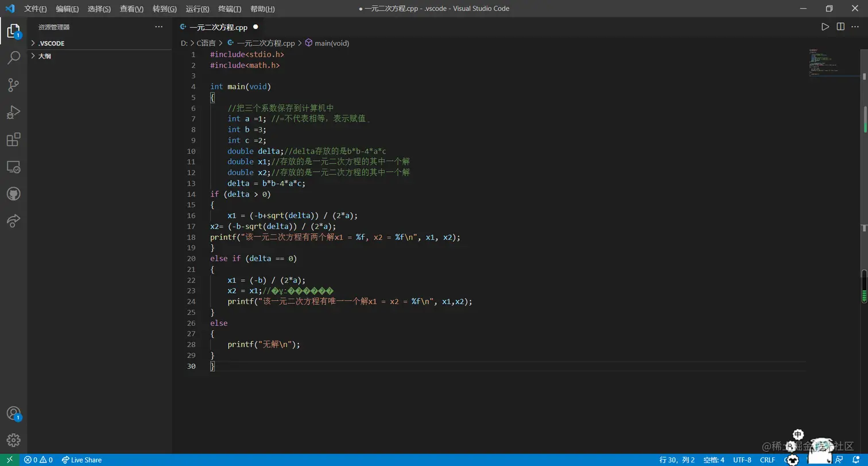868x466 pixels.
Task: Open the Accounts icon in activity bar
Action: (x=13, y=413)
